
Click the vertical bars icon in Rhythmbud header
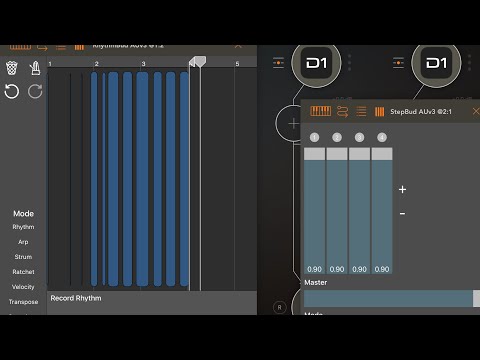click(79, 47)
